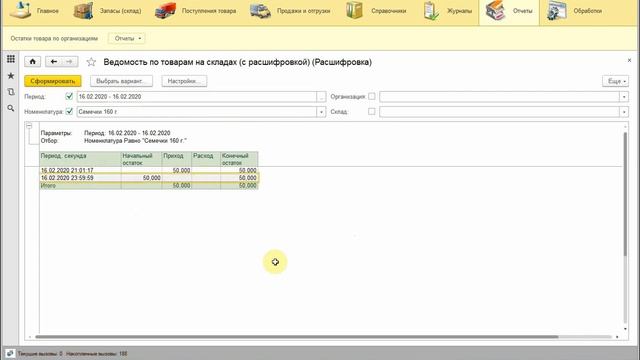Image resolution: width=640 pixels, height=360 pixels.
Task: Open history icon in left sidebar
Action: (x=11, y=92)
